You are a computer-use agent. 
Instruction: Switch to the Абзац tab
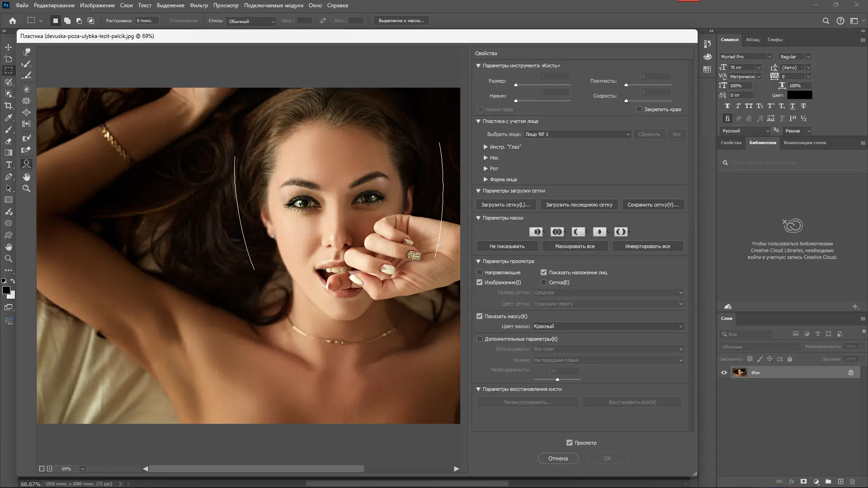752,40
